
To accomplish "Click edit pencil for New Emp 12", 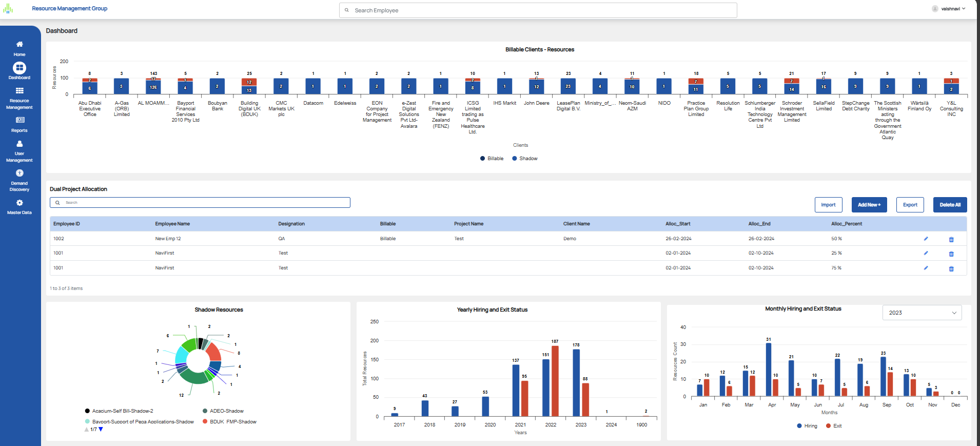I will tap(926, 239).
